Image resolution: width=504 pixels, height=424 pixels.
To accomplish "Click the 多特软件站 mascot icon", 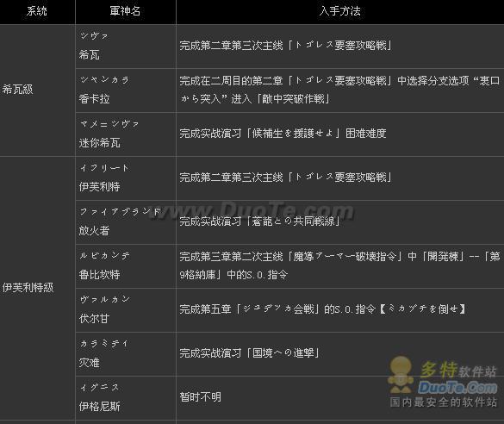I will click(401, 375).
